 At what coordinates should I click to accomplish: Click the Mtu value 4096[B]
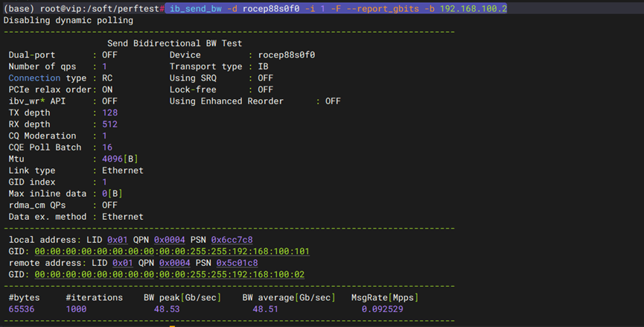pos(120,159)
